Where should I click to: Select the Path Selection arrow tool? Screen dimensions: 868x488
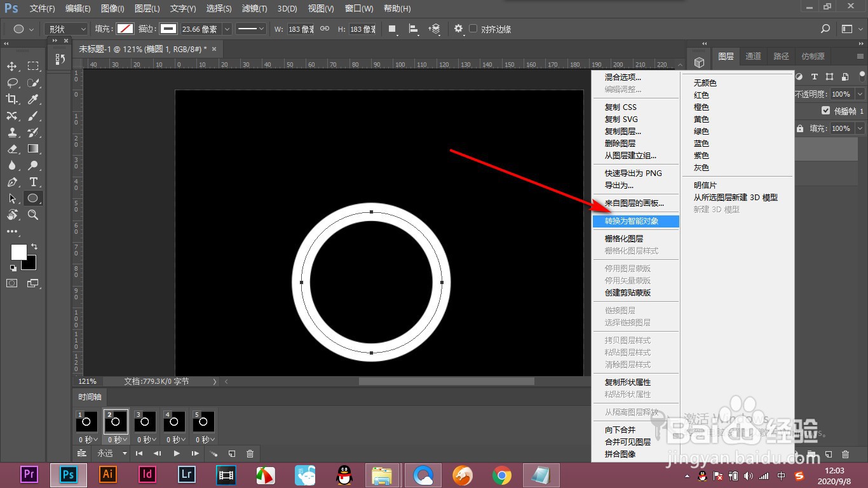pyautogui.click(x=12, y=198)
